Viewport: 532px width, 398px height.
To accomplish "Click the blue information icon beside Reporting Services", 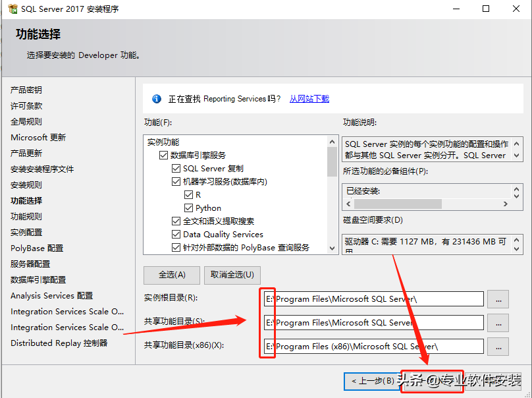I will point(157,99).
